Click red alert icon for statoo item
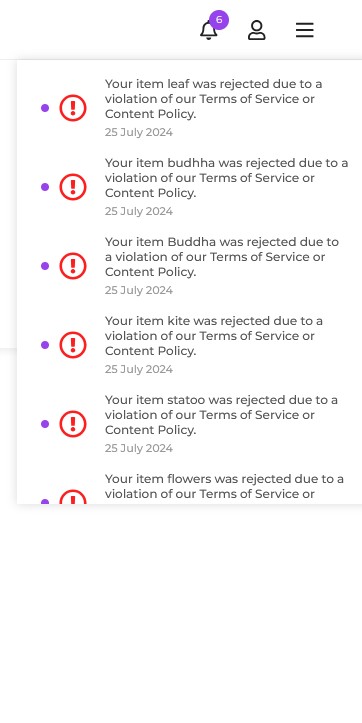This screenshot has height=723, width=362. (x=73, y=424)
